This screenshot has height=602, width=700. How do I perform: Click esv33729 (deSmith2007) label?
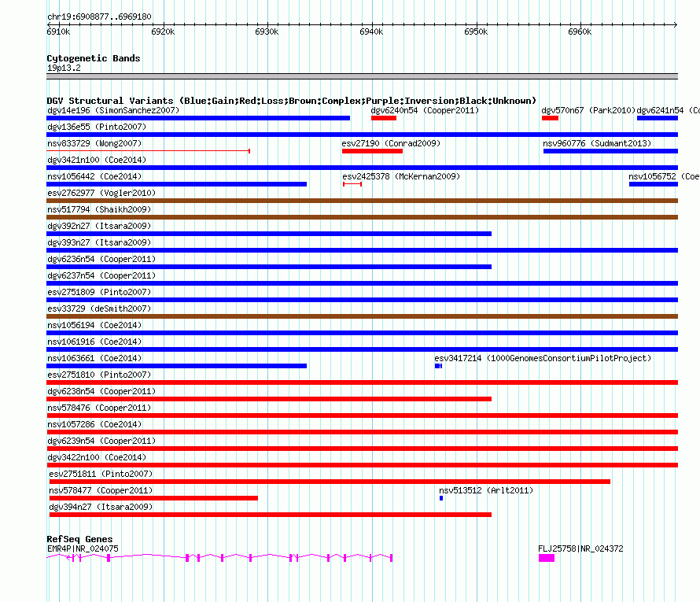tap(99, 308)
